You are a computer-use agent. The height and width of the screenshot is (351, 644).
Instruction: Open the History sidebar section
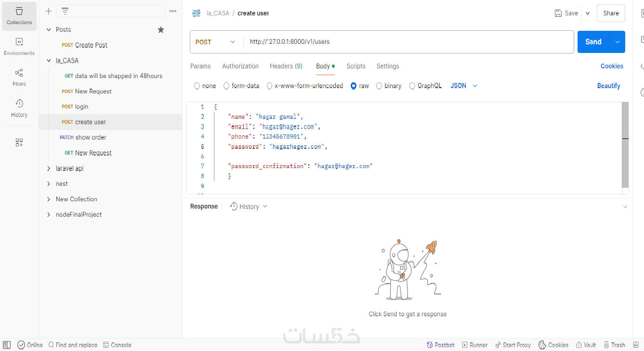click(x=19, y=108)
